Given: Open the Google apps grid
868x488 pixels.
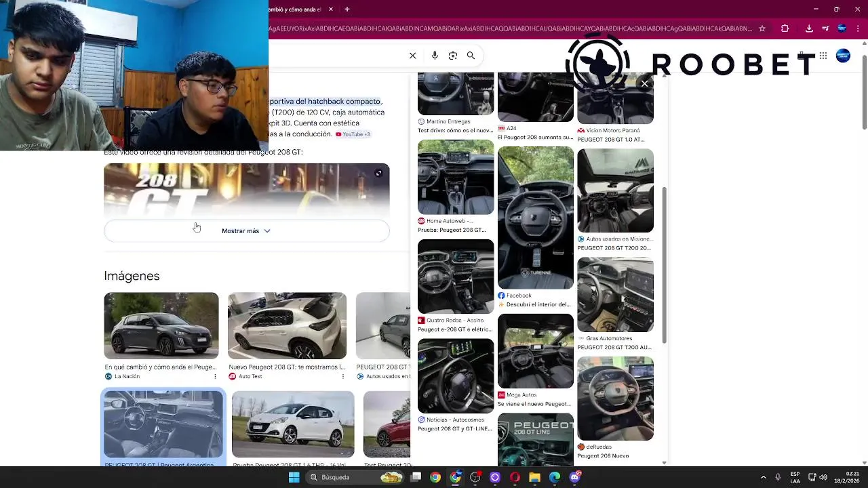Looking at the screenshot, I should pos(823,56).
